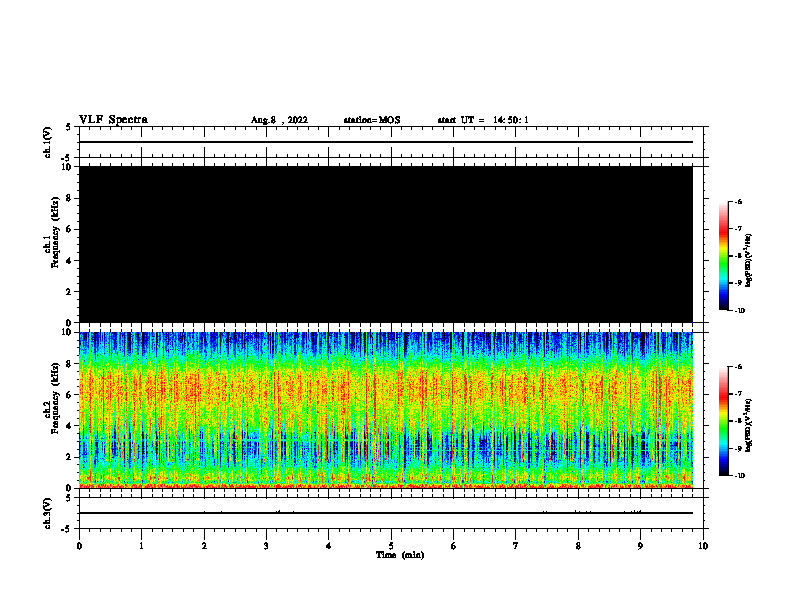
Task: Click time axis tick label "6"
Action: [x=454, y=546]
